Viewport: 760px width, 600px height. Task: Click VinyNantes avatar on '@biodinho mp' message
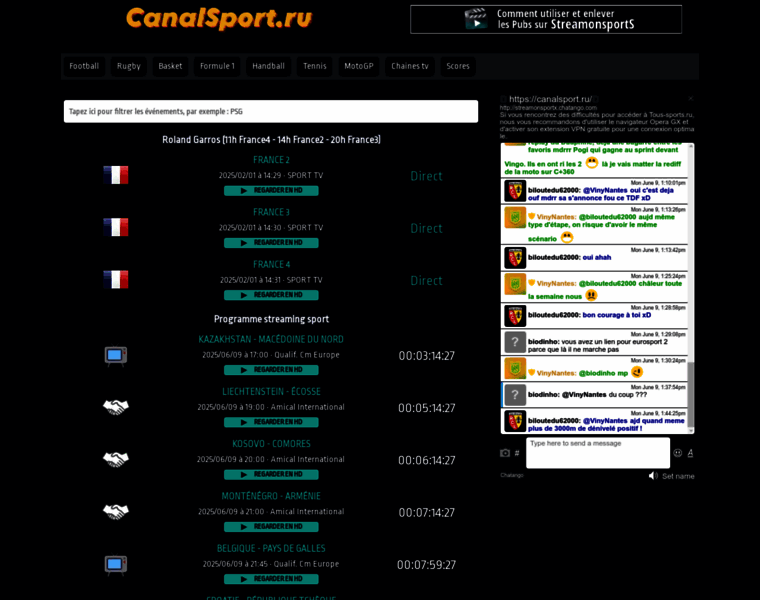pos(515,368)
